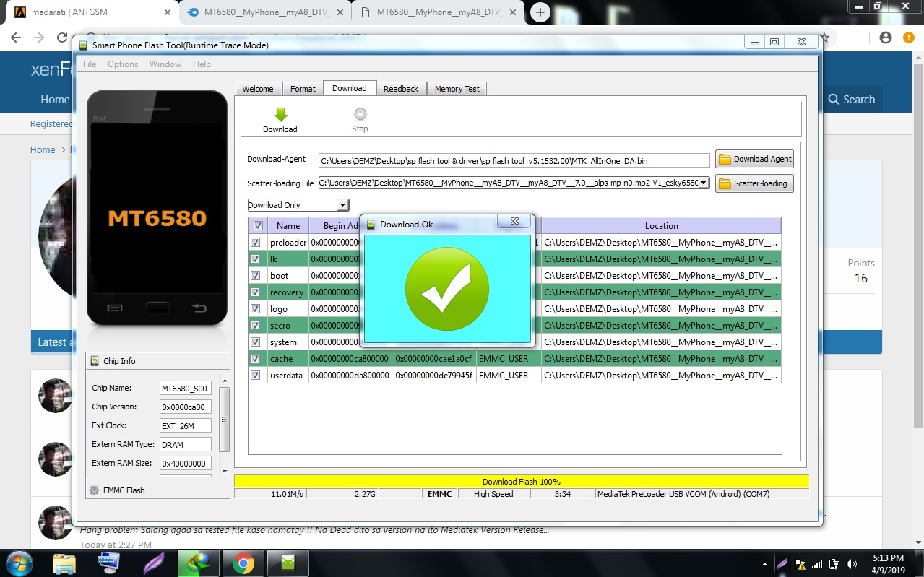Click cache begin address 0x00000000ca800000
924x577 pixels.
350,359
